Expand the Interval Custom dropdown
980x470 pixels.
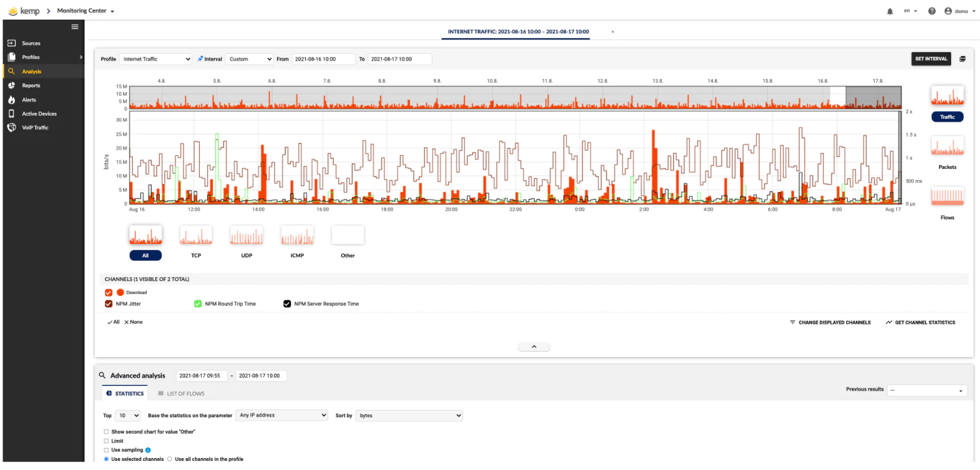tap(250, 59)
